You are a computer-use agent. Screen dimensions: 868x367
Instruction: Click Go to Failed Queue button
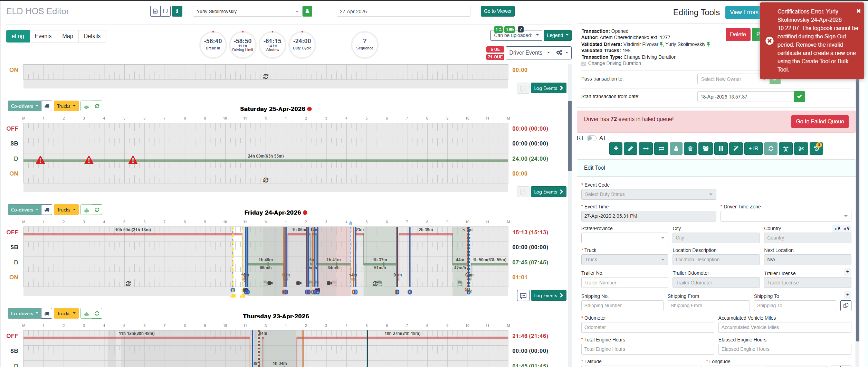820,122
